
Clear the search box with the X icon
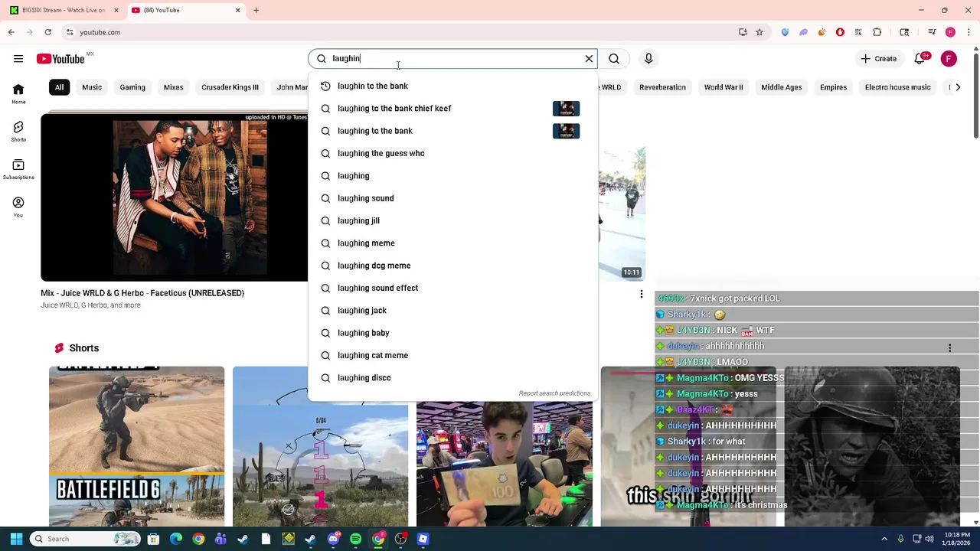tap(589, 59)
